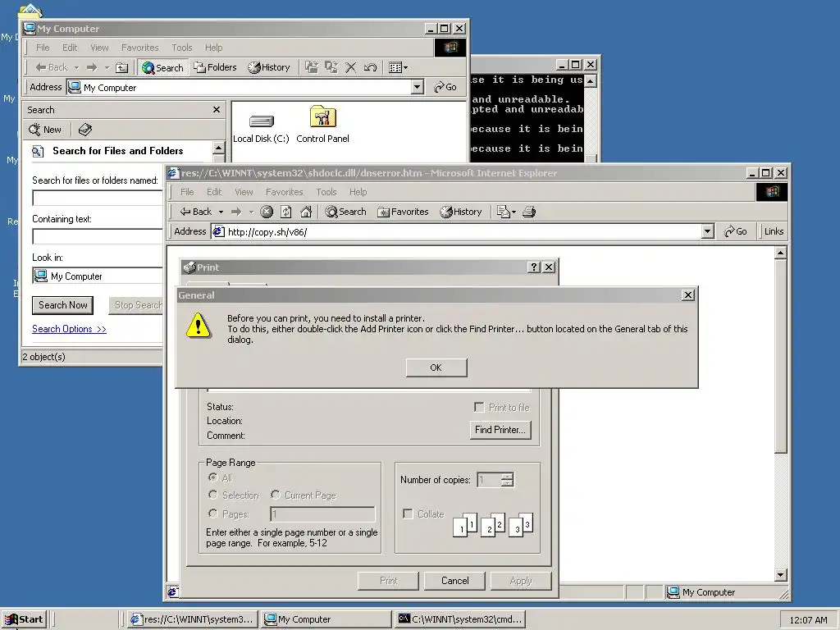Click New search icon in Search pane
This screenshot has width=840, height=630.
[45, 130]
